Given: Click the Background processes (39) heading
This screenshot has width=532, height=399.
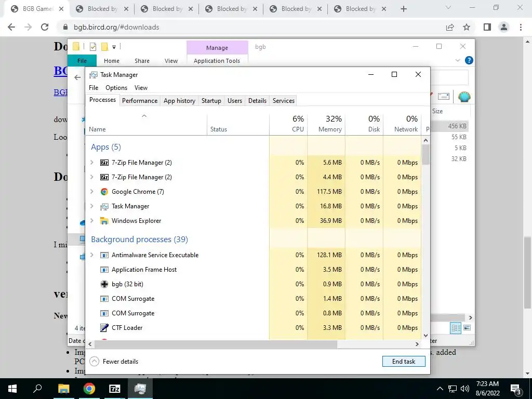Looking at the screenshot, I should (x=139, y=240).
